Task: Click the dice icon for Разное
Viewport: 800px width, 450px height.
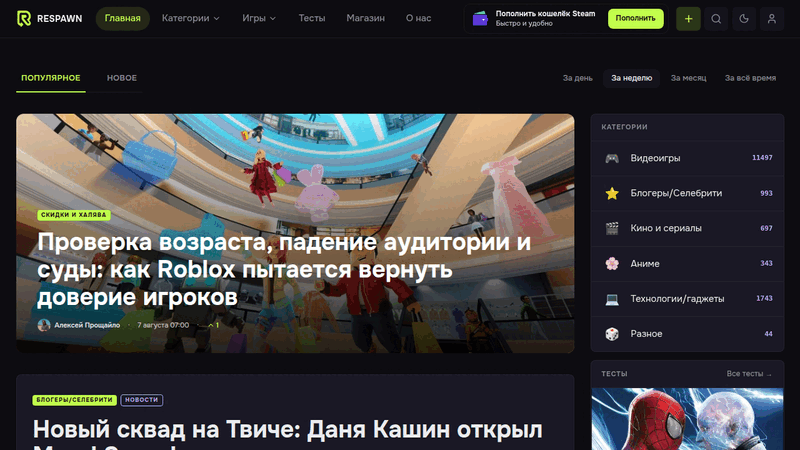Action: click(x=612, y=334)
